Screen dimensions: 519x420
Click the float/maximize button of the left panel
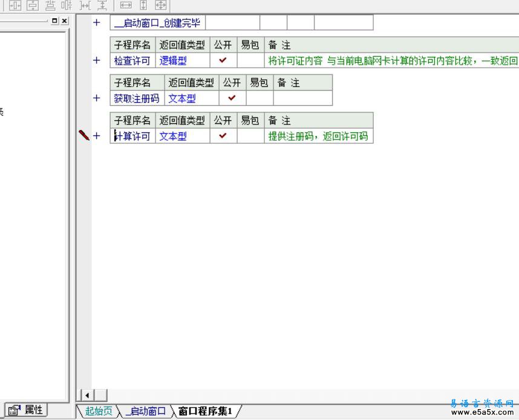(x=54, y=21)
